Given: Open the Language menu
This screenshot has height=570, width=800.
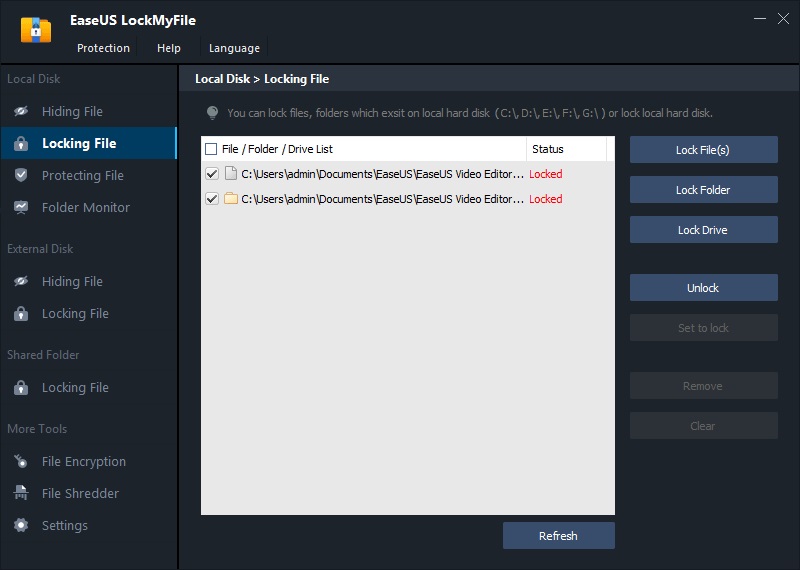Looking at the screenshot, I should pyautogui.click(x=234, y=48).
